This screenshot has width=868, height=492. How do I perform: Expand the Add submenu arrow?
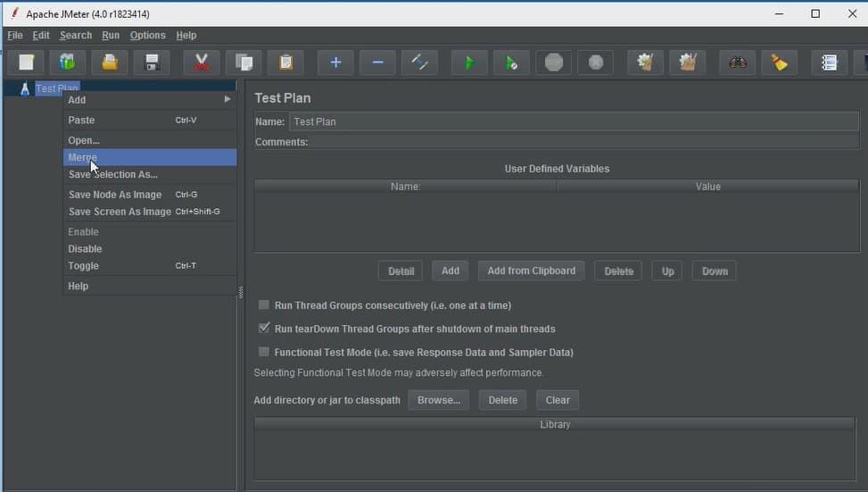[x=227, y=99]
